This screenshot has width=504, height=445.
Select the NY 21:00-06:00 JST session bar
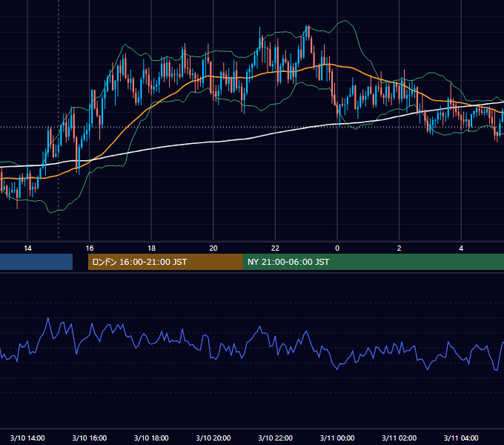coord(373,262)
